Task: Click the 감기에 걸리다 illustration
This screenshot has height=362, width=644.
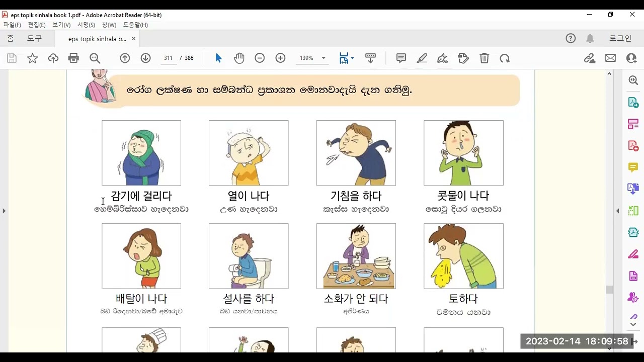Action: pyautogui.click(x=141, y=153)
